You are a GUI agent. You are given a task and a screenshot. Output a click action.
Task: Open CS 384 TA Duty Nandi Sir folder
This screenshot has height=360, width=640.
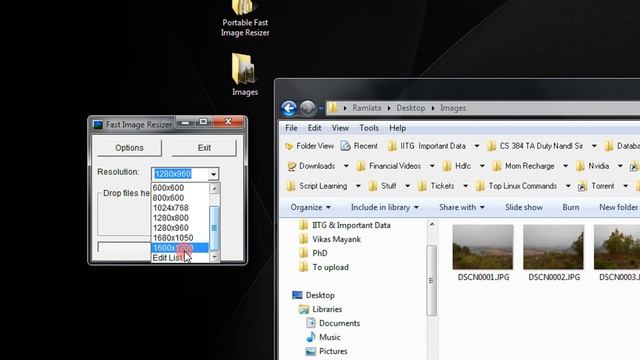tap(535, 146)
